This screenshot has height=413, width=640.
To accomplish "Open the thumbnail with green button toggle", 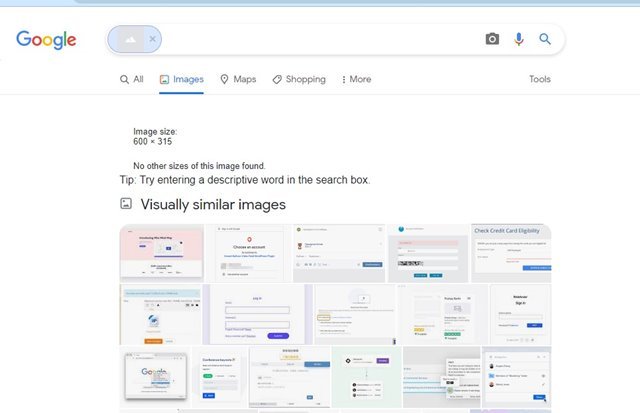I will (220, 377).
